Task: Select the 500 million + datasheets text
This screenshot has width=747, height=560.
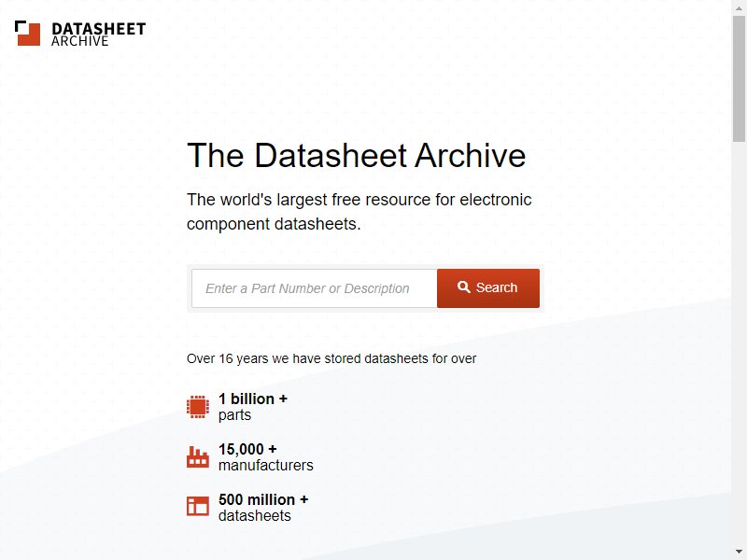Action: (263, 508)
